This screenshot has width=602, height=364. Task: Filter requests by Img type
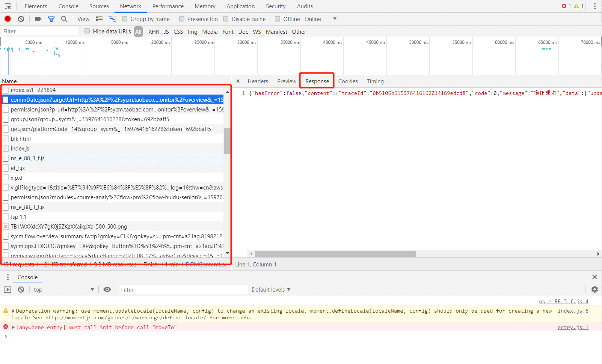coord(192,32)
